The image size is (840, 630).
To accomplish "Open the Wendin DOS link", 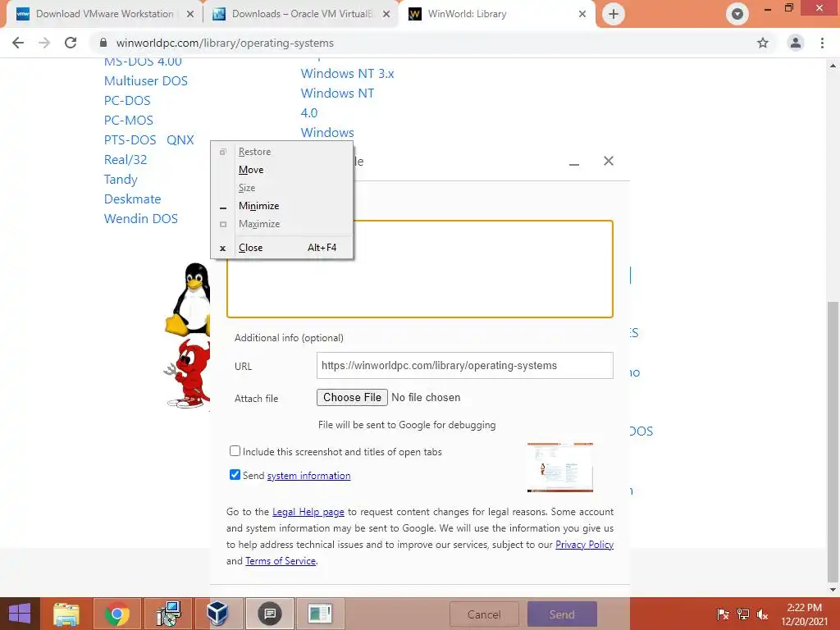I will point(141,218).
